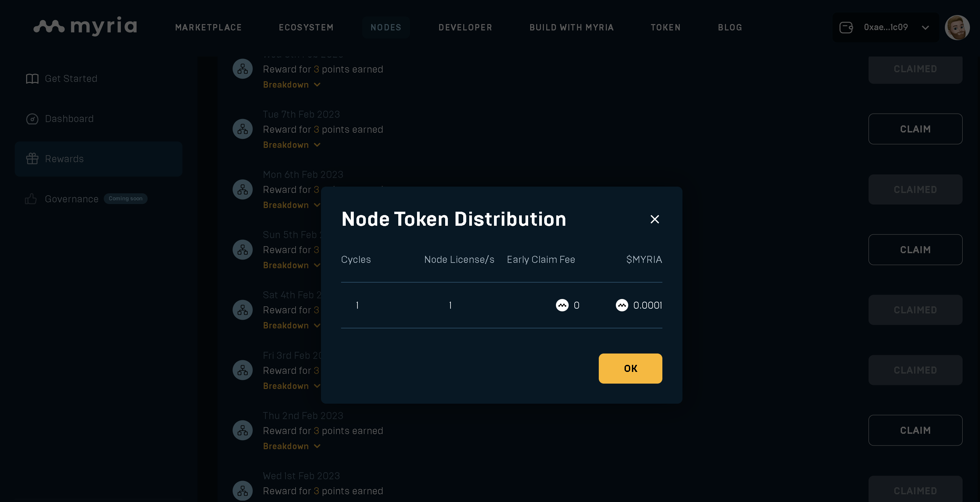Viewport: 980px width, 502px height.
Task: Expand Breakdown for Mon 6th Feb reward
Action: point(292,205)
